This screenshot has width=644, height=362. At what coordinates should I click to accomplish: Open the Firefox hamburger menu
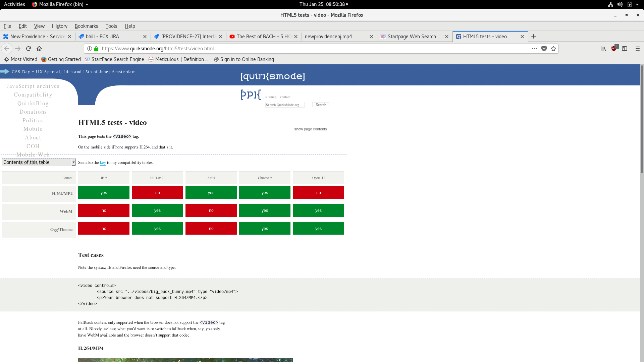click(x=638, y=49)
